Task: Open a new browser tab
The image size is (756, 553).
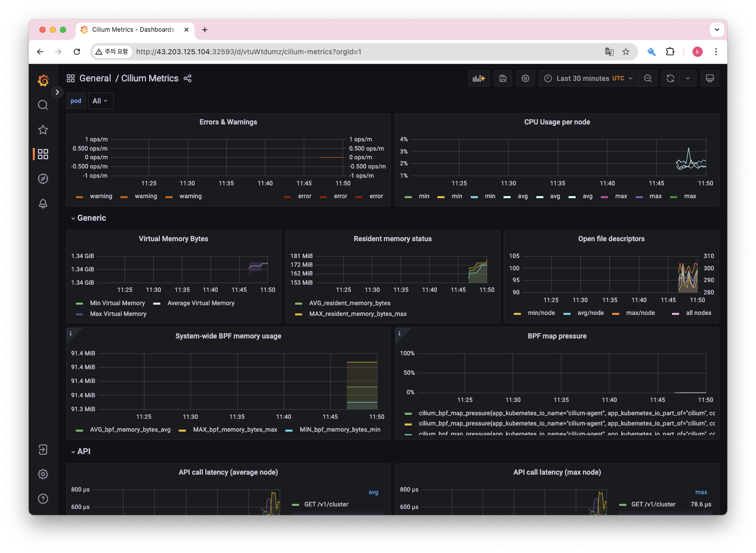Action: (x=205, y=30)
